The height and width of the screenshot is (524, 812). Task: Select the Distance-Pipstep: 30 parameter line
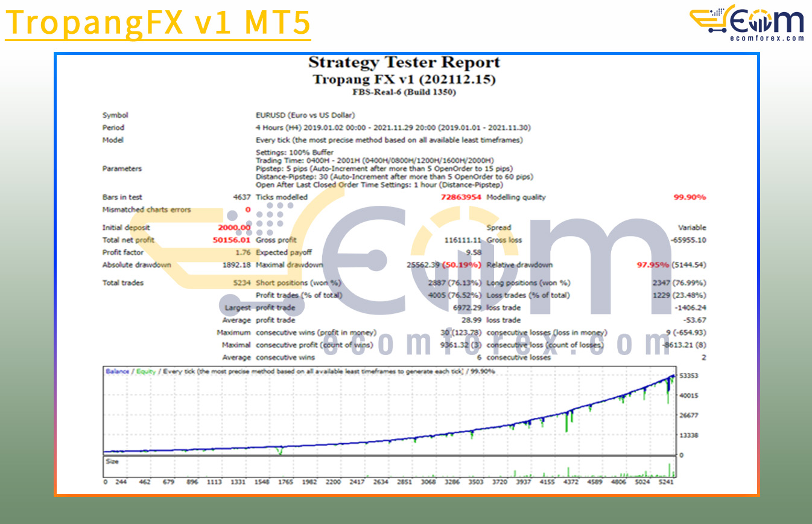click(395, 177)
